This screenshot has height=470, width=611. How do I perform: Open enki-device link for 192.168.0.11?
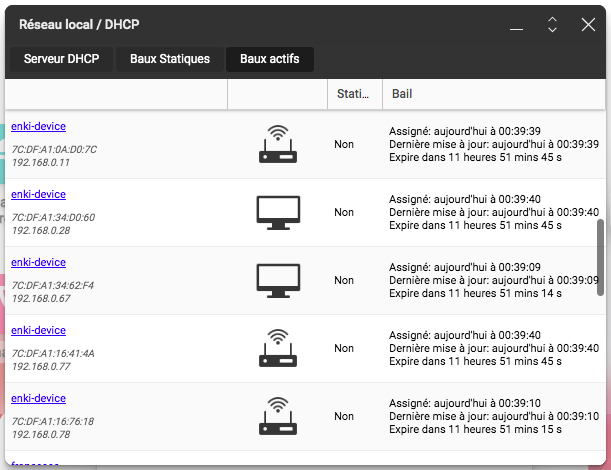[38, 126]
